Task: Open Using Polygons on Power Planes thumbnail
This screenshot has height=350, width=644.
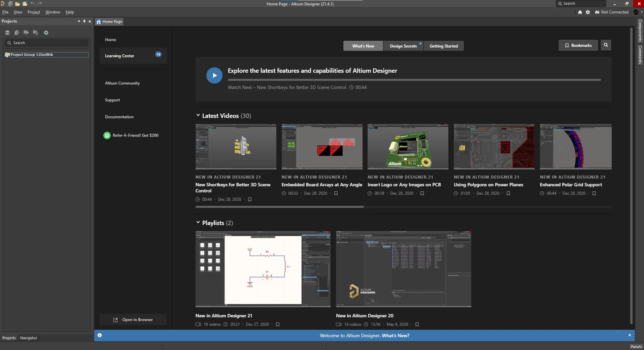Action: pos(494,147)
